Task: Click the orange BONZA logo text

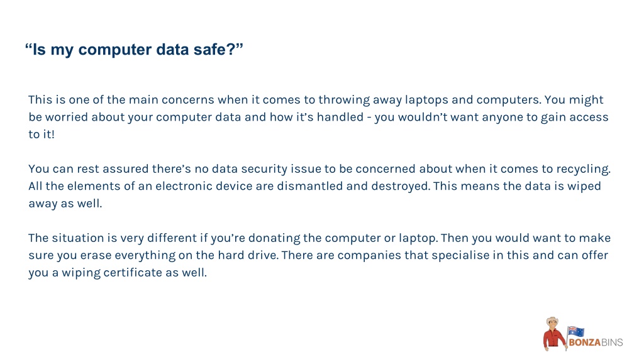Action: click(585, 343)
